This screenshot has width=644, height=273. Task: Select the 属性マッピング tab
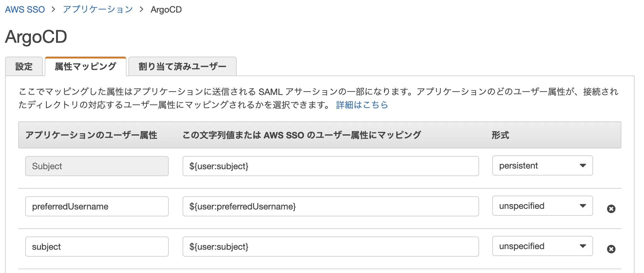86,66
